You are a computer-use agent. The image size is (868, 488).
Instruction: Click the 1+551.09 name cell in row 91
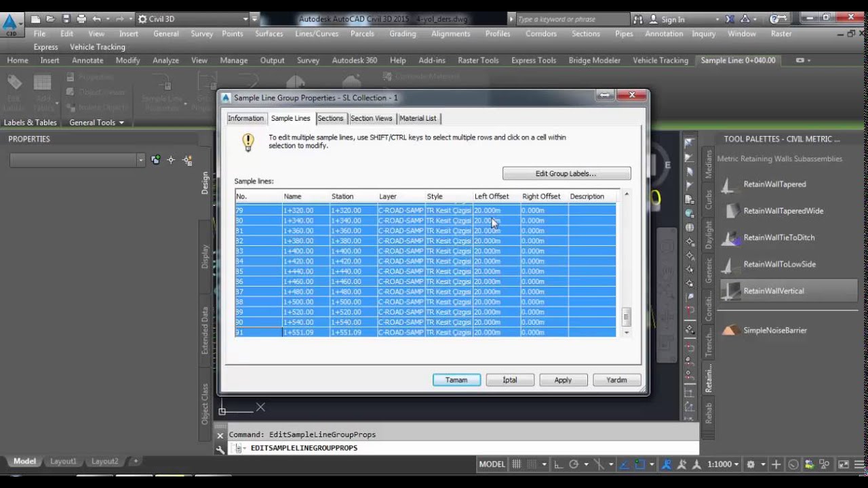(305, 332)
